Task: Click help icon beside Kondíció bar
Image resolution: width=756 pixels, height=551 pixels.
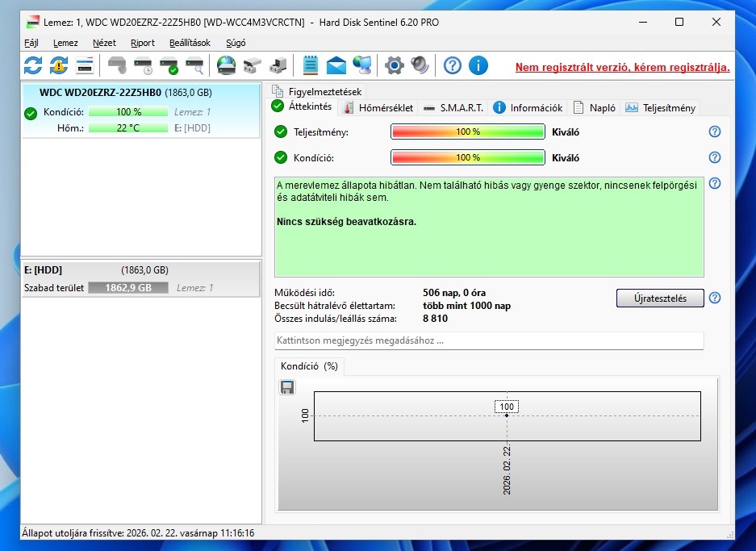Action: pos(715,157)
